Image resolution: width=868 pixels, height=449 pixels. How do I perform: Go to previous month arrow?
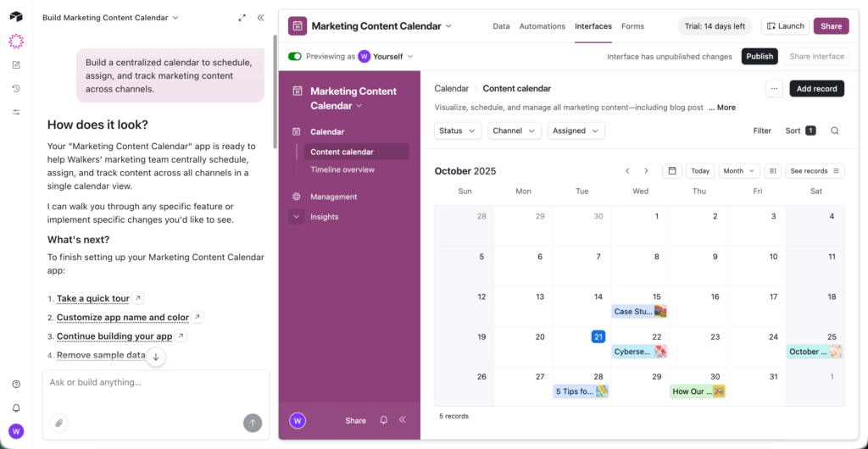pyautogui.click(x=627, y=171)
